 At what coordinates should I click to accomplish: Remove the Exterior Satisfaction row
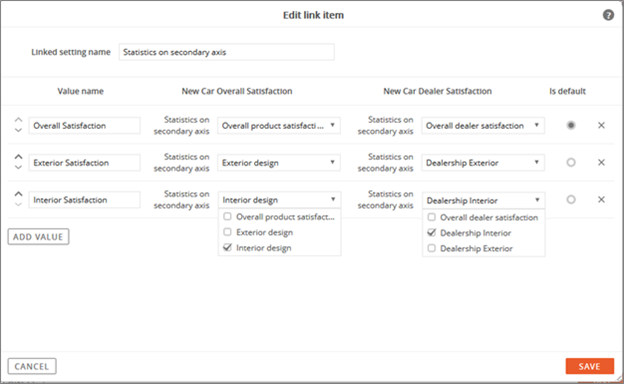tap(601, 162)
